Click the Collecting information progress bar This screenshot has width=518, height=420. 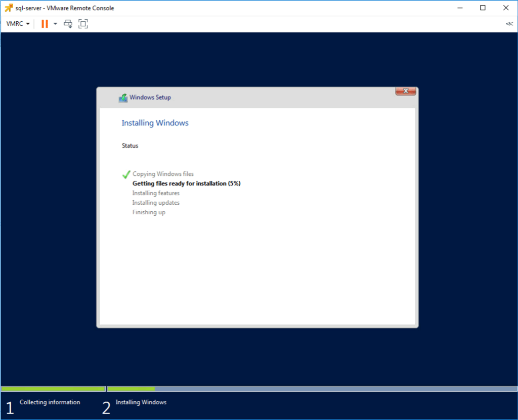point(53,389)
